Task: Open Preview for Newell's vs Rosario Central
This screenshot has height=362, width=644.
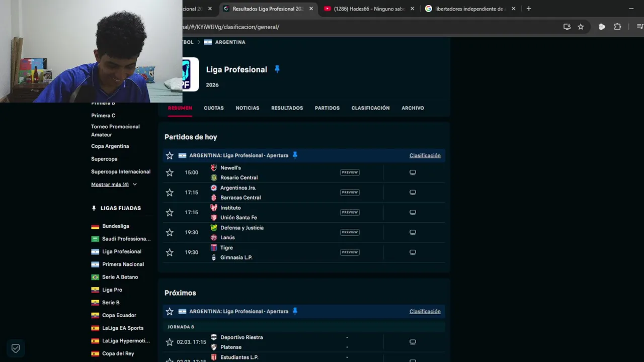Action: [x=350, y=172]
